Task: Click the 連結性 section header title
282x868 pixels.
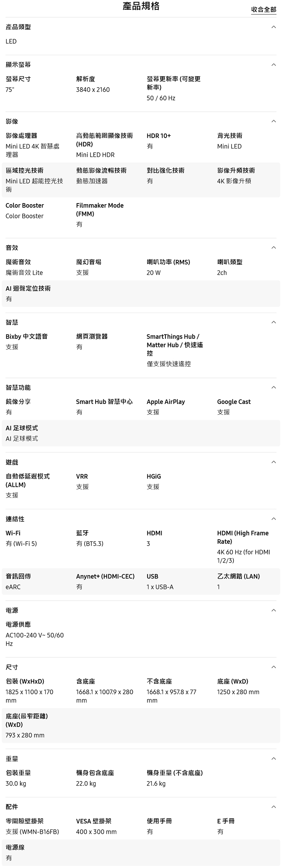Action: coord(15,519)
